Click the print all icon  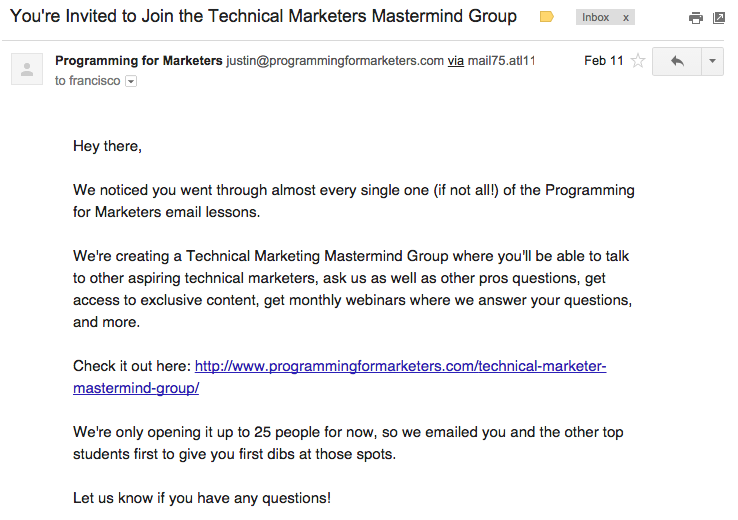696,18
